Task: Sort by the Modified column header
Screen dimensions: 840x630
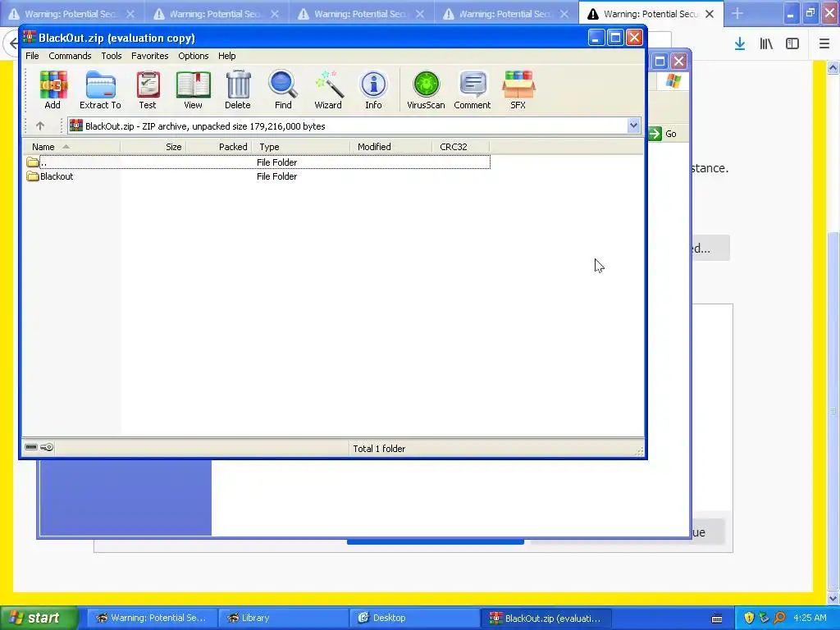Action: (x=391, y=147)
